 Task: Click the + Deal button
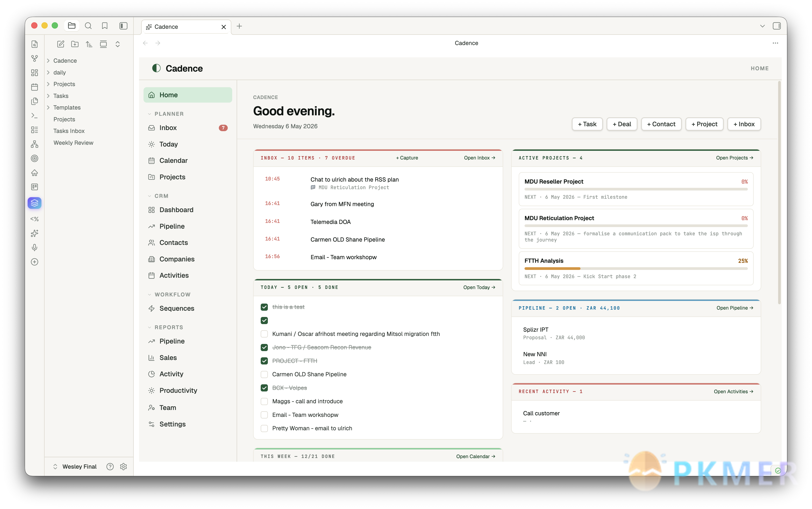click(622, 124)
